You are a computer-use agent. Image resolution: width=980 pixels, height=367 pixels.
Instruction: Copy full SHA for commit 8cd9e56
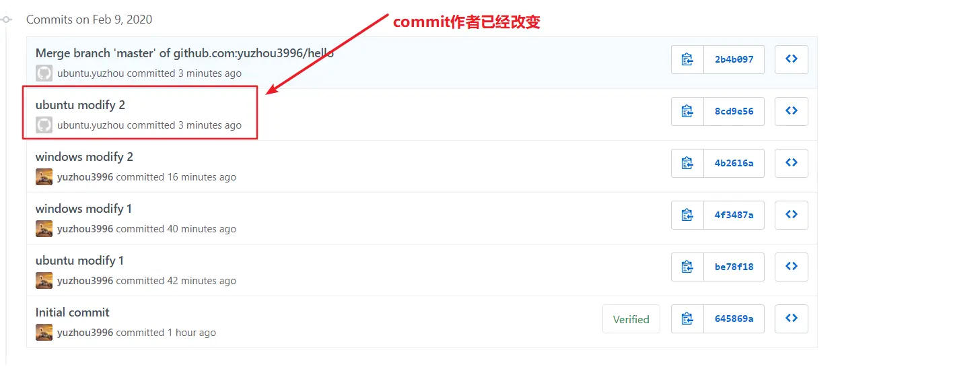(x=687, y=111)
